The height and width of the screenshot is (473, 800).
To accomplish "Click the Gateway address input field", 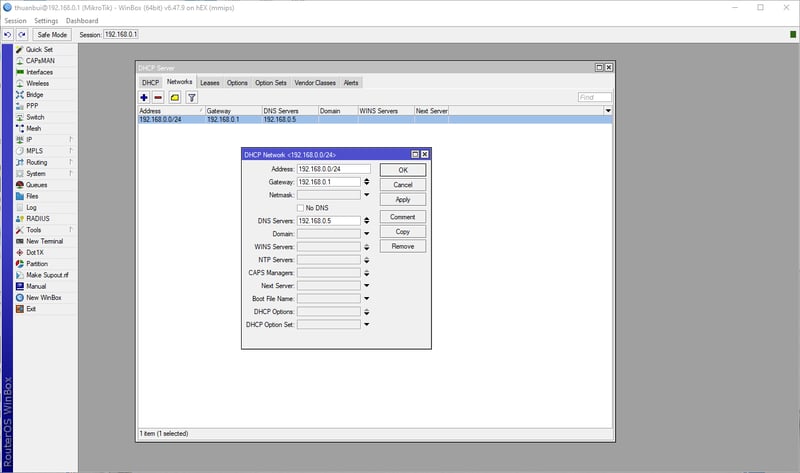I will coord(328,182).
